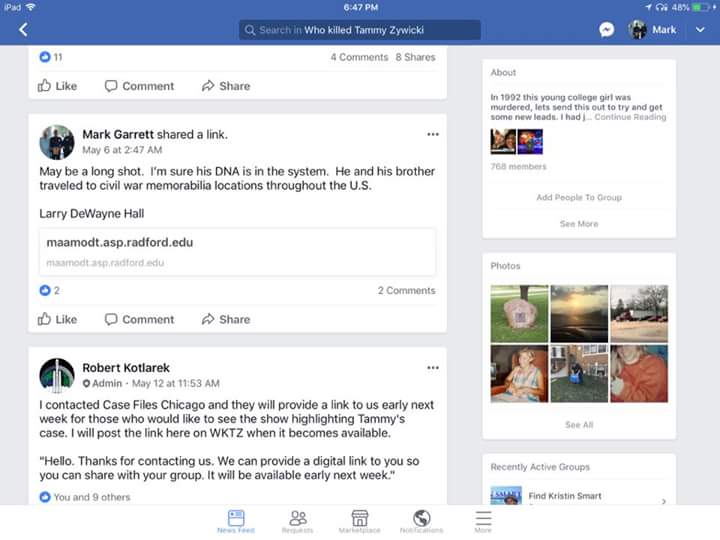
Task: Open the More hamburger menu
Action: point(483,522)
